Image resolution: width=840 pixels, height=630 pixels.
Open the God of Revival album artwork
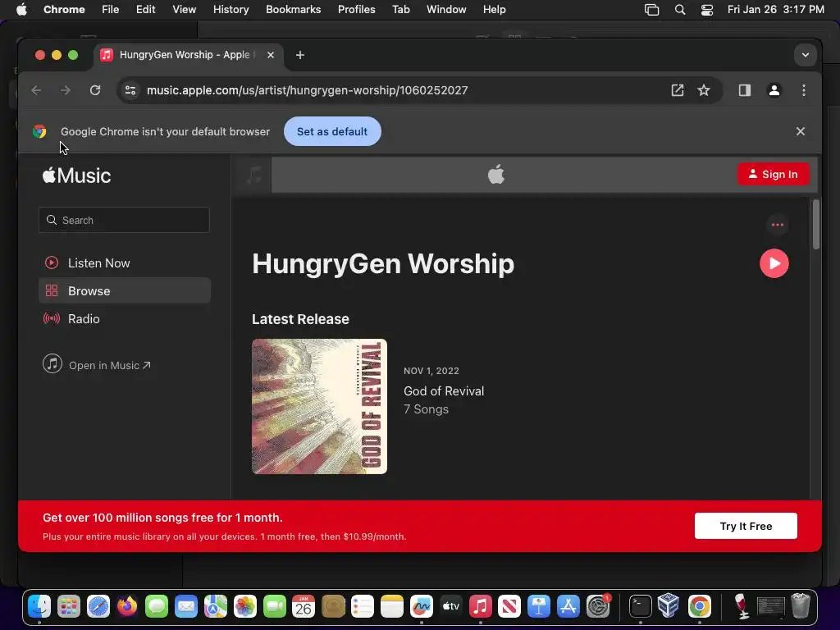coord(319,406)
